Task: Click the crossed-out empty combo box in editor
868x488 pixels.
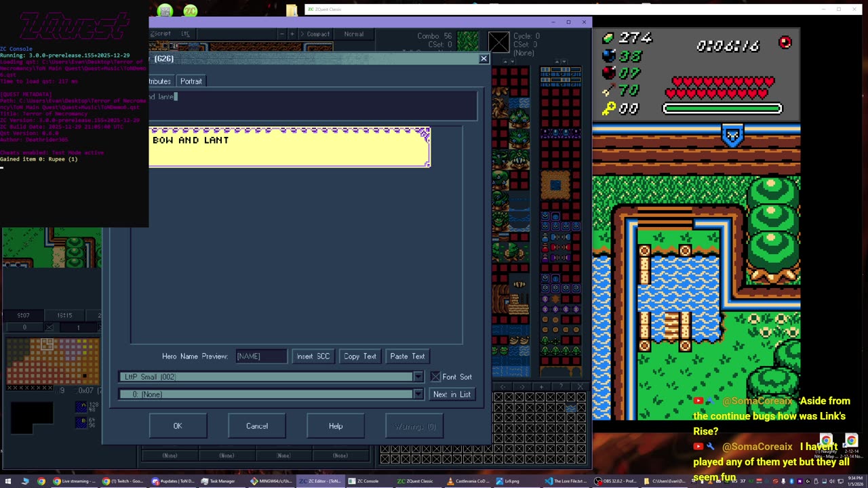Action: coord(498,42)
